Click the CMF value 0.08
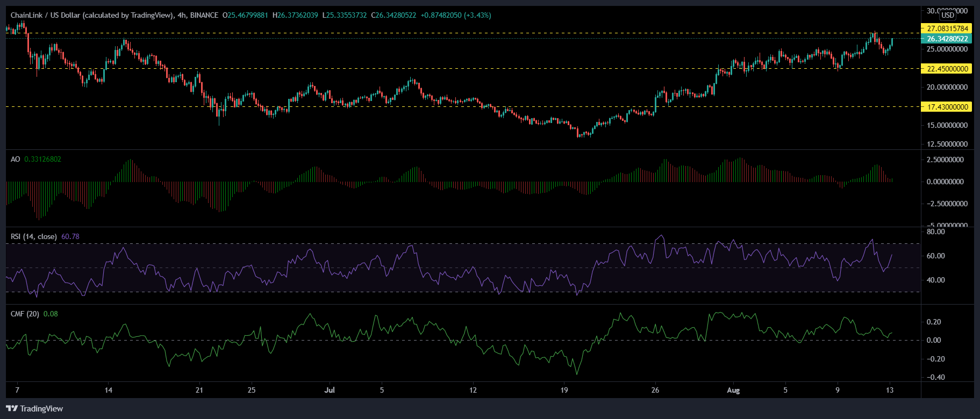Image resolution: width=980 pixels, height=419 pixels. pos(51,314)
